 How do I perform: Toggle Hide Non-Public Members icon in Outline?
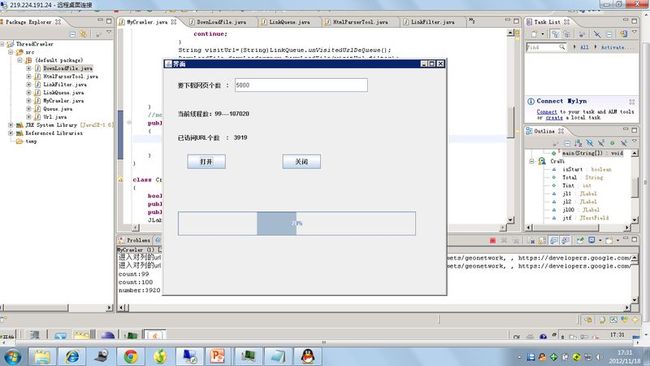pyautogui.click(x=612, y=143)
